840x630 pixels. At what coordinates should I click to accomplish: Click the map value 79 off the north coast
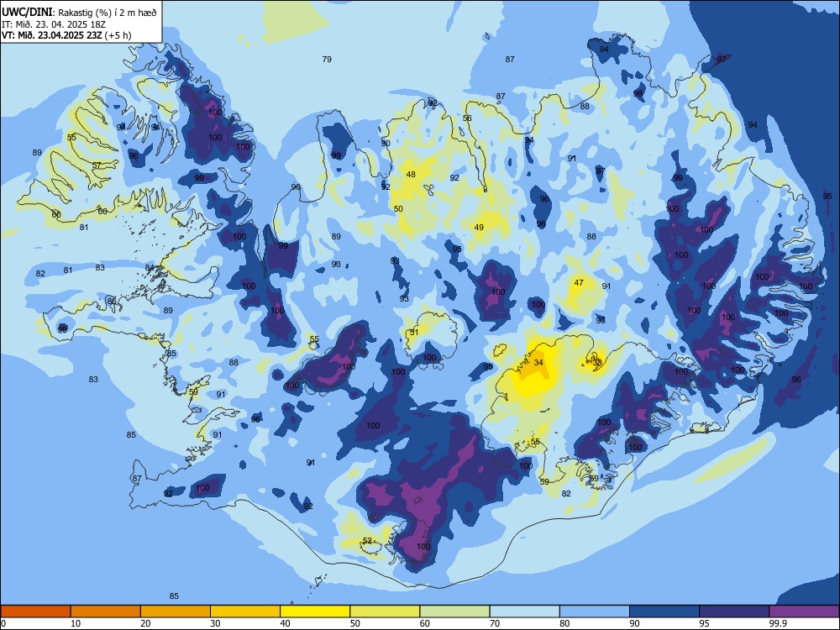click(x=327, y=60)
